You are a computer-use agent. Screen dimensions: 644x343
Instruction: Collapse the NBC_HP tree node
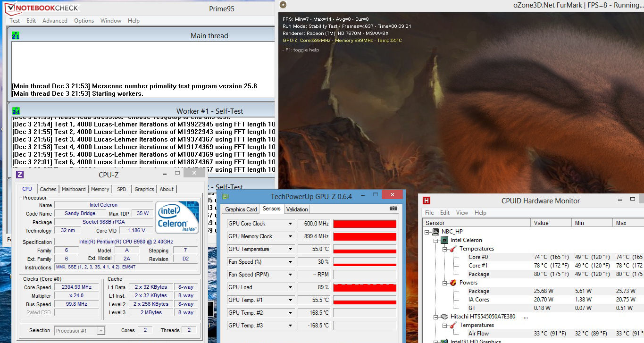click(x=427, y=232)
